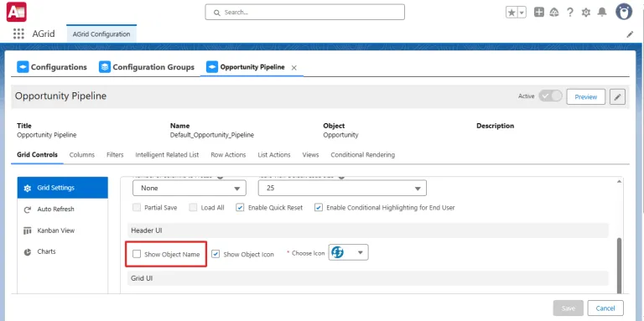Toggle the Load All checkbox
The width and height of the screenshot is (644, 321).
click(194, 208)
